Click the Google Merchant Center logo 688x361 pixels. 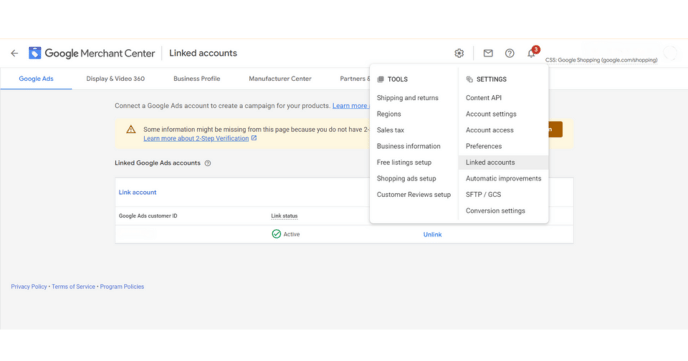[x=92, y=53]
